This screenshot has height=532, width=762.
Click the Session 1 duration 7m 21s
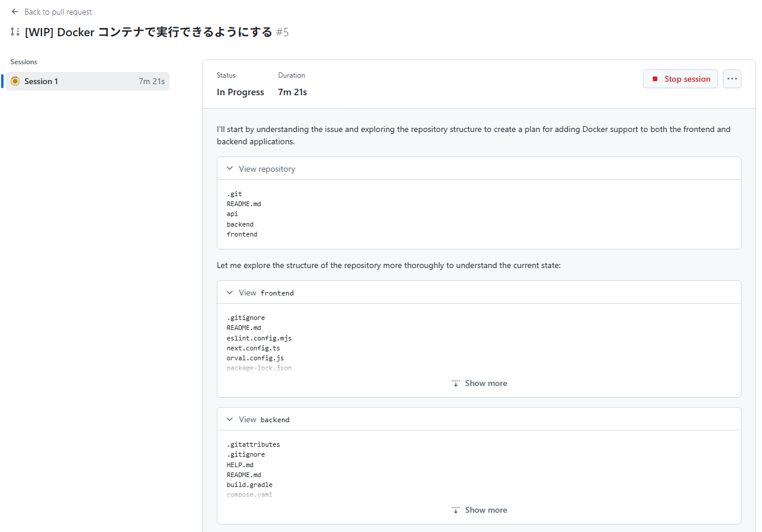tap(151, 81)
